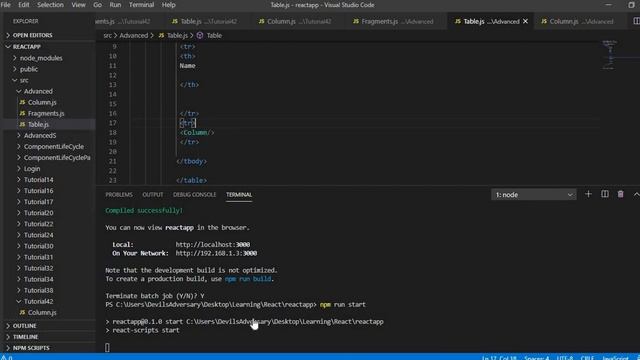This screenshot has height=360, width=640.
Task: Expand the Tutorial22 folder
Action: pos(48,224)
